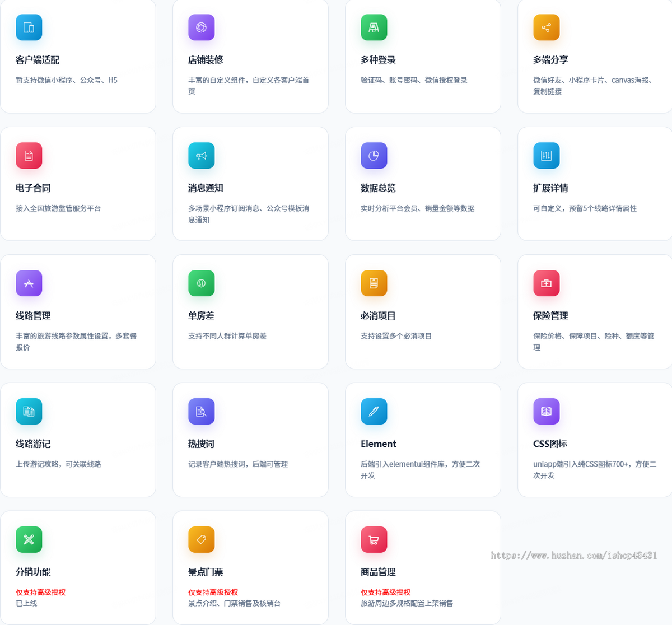Open the orange 多端分享 share icon
Image resolution: width=672 pixels, height=625 pixels.
coord(547,27)
